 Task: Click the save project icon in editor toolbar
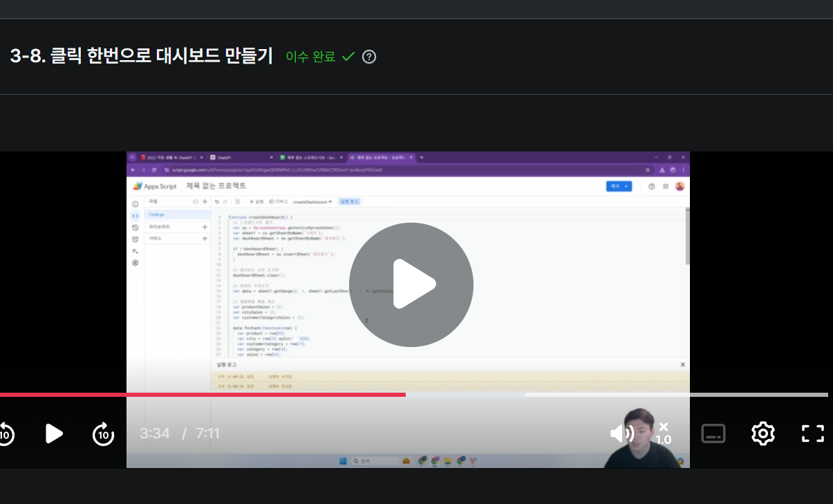[x=238, y=202]
